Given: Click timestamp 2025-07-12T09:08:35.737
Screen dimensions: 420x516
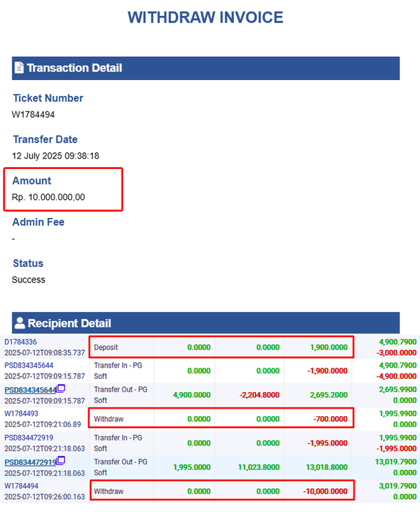Looking at the screenshot, I should pyautogui.click(x=45, y=352).
